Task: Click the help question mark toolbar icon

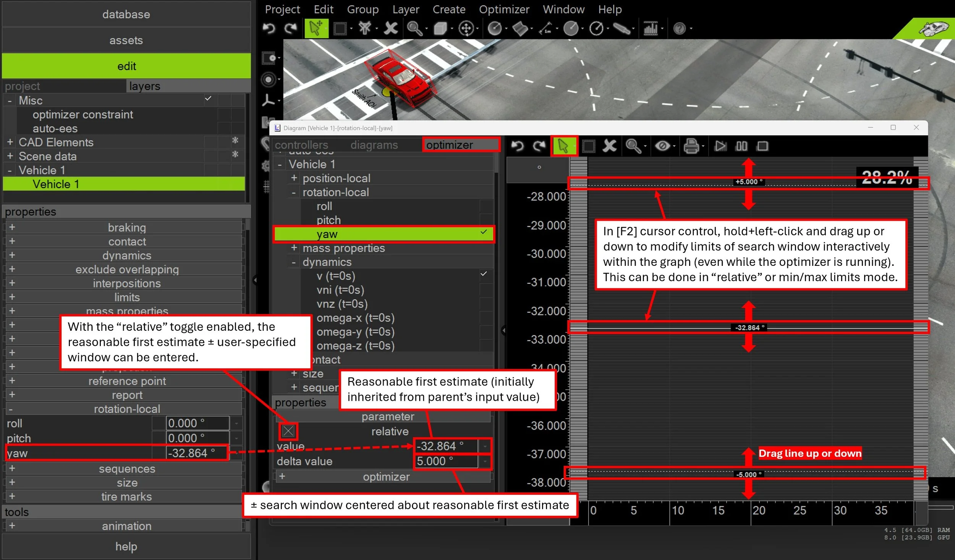Action: tap(679, 28)
